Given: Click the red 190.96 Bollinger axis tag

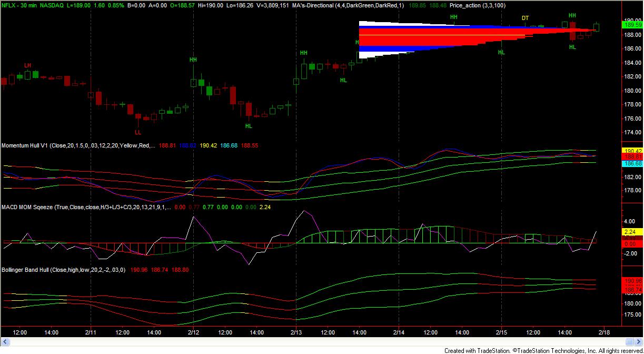Looking at the screenshot, I should [x=632, y=281].
